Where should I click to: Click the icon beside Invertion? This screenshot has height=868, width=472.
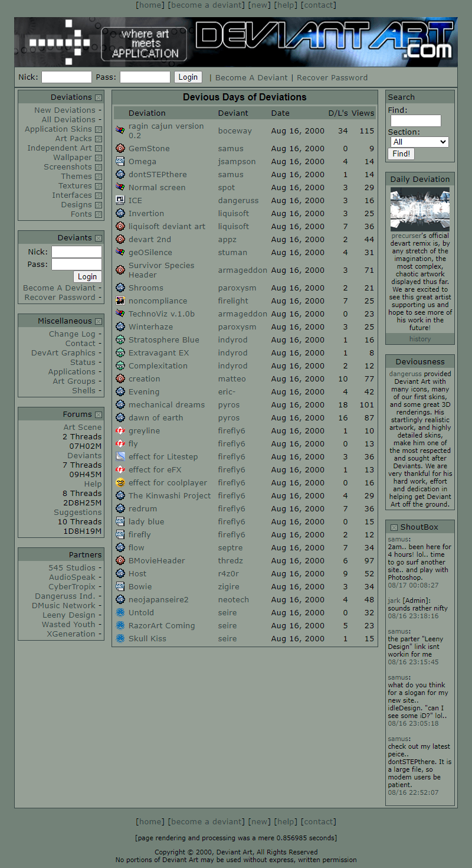tap(120, 214)
